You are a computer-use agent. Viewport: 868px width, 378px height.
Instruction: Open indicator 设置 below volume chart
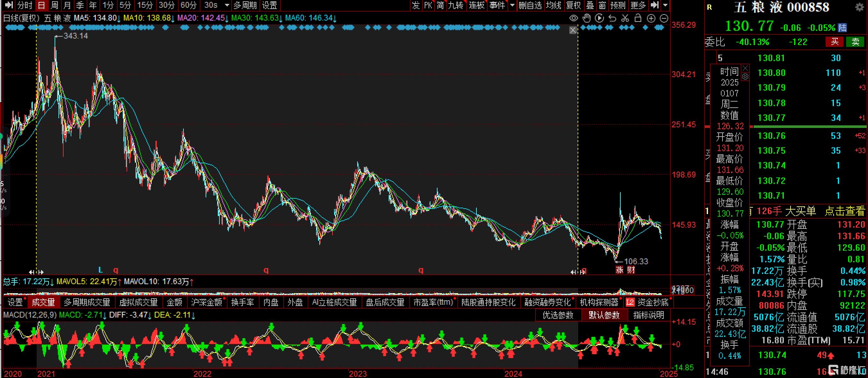click(x=15, y=302)
